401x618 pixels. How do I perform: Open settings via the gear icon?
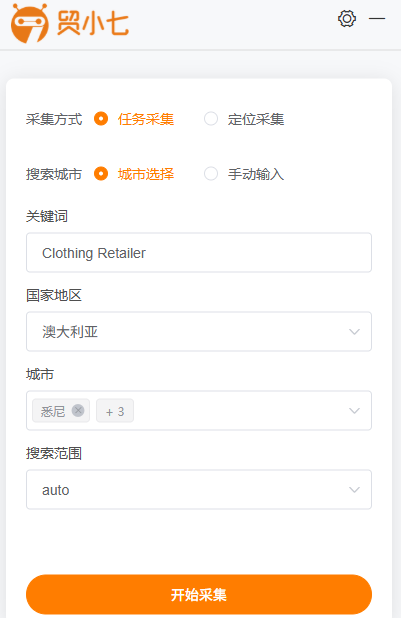point(347,19)
